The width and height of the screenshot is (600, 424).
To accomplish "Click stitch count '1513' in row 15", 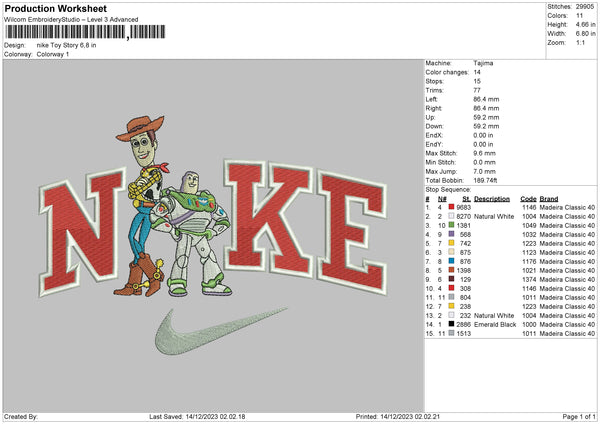I will (x=463, y=333).
